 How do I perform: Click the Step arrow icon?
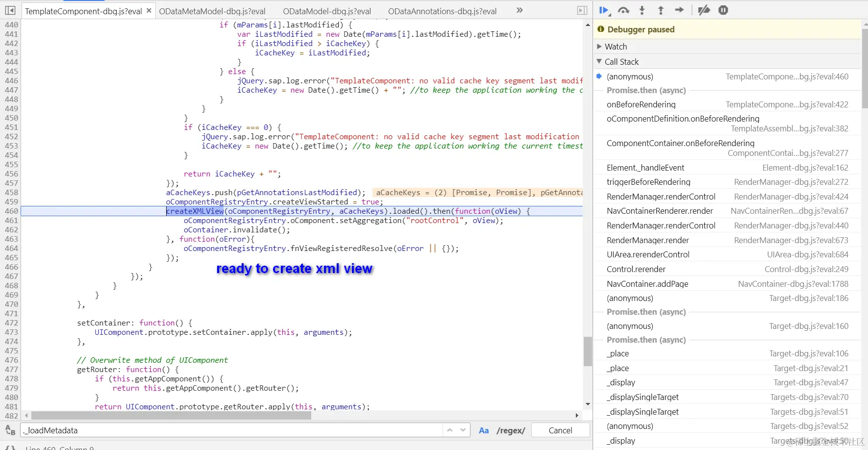coord(679,10)
